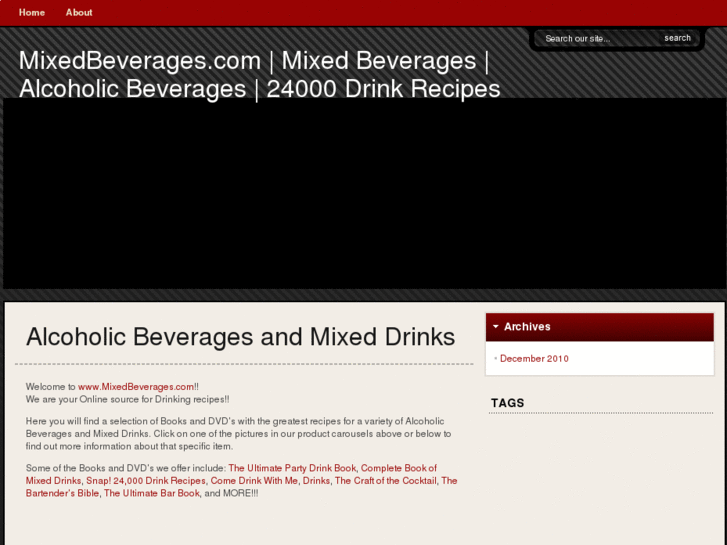This screenshot has height=545, width=727.
Task: Open The Ultimate Party Drink Book link
Action: coord(292,468)
